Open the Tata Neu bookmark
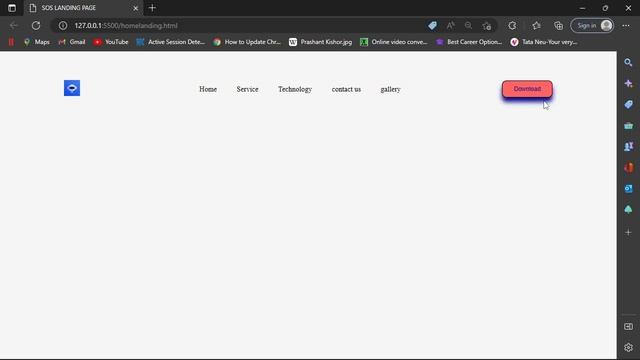This screenshot has height=360, width=640. tap(544, 42)
